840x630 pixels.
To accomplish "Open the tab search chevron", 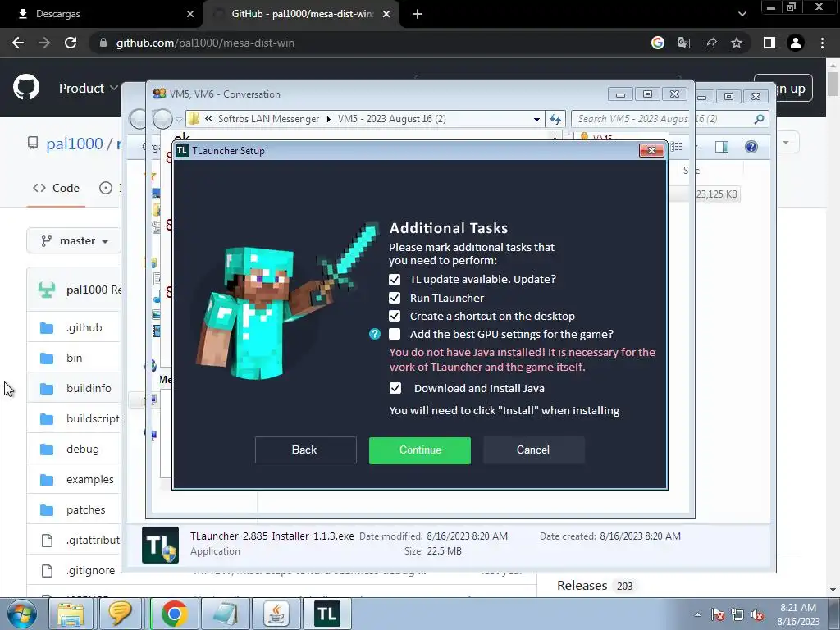I will (742, 14).
